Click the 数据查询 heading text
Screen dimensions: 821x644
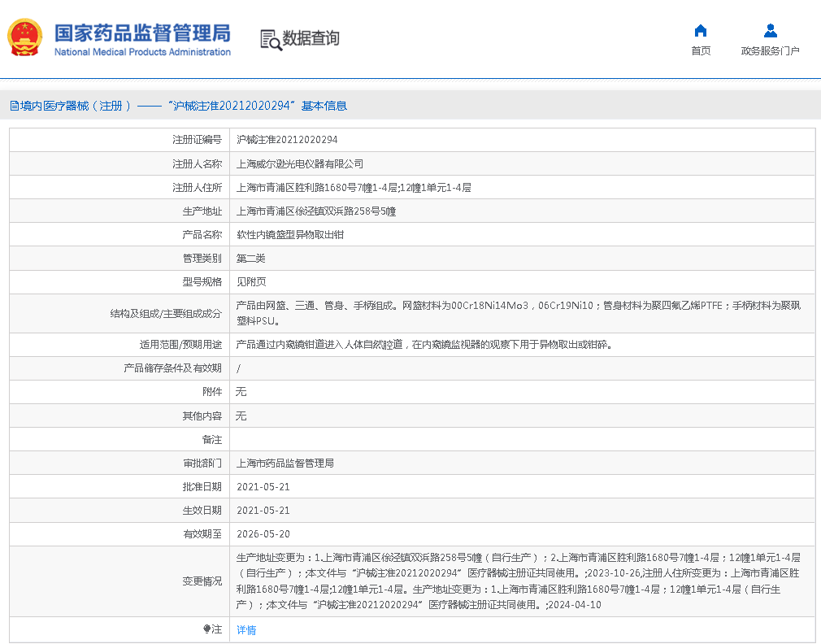[311, 38]
